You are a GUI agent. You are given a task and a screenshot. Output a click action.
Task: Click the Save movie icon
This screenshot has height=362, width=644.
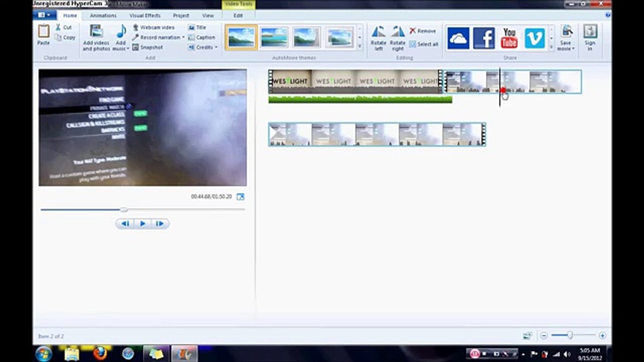click(567, 31)
